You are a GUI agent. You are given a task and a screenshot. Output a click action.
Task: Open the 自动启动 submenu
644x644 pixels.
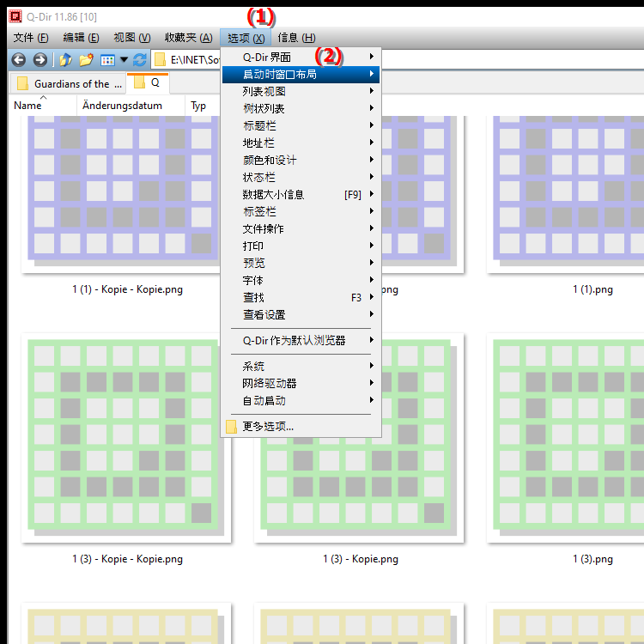pos(301,400)
